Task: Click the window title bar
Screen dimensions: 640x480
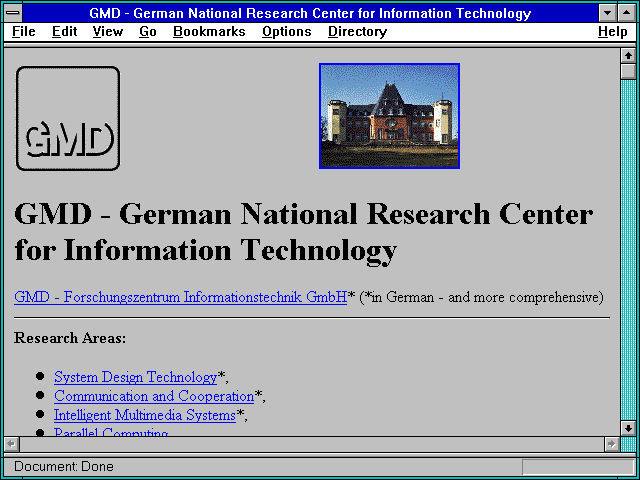Action: click(x=310, y=13)
